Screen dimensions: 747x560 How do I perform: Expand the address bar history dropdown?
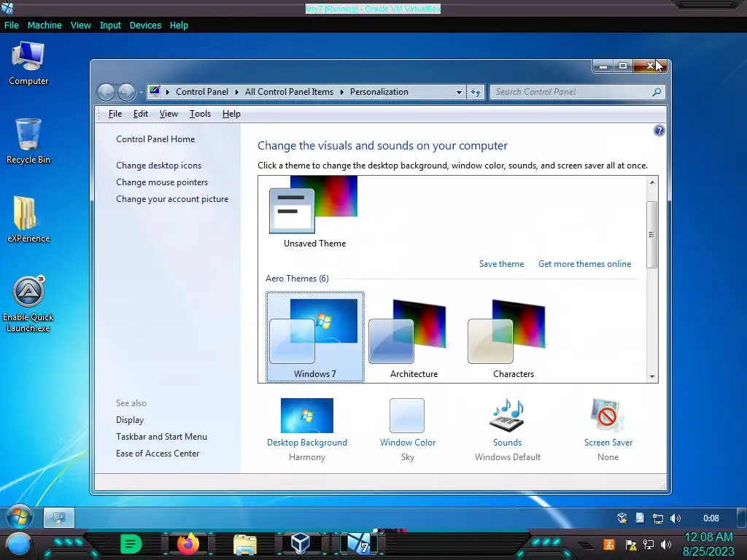click(459, 92)
